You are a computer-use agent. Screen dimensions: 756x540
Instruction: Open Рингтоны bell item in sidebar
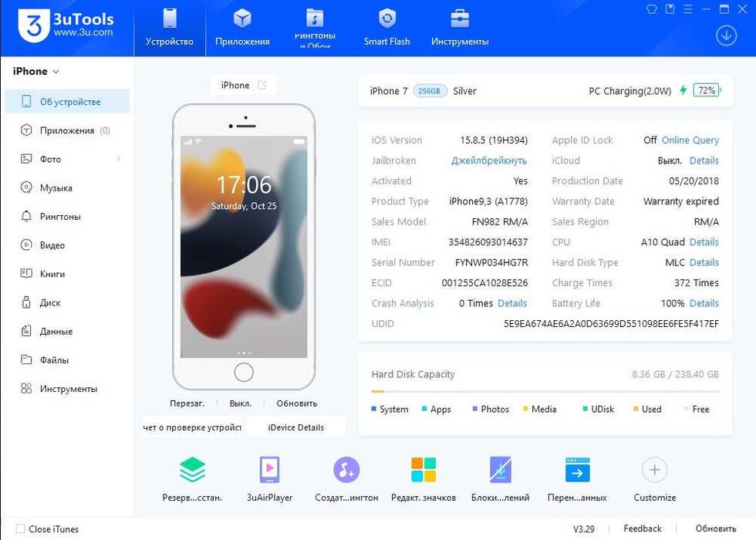coord(68,216)
